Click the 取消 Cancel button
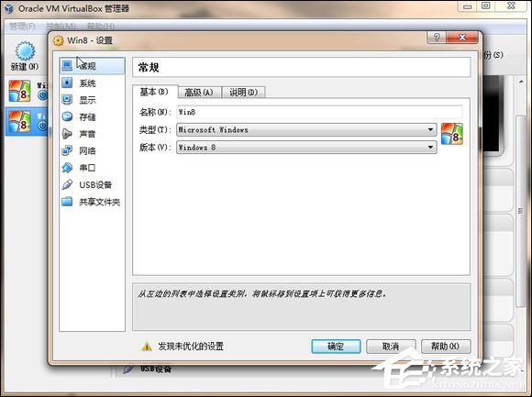The height and width of the screenshot is (397, 532). click(x=391, y=347)
